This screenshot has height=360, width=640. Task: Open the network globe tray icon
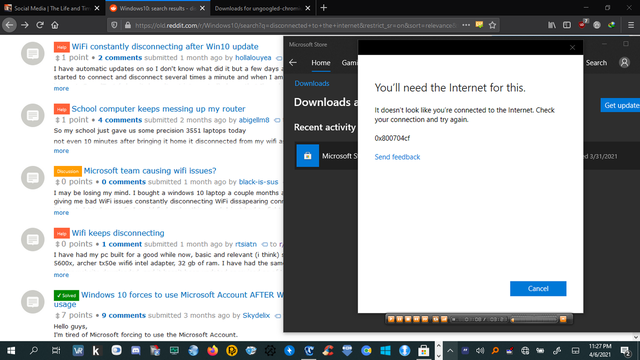(525, 351)
